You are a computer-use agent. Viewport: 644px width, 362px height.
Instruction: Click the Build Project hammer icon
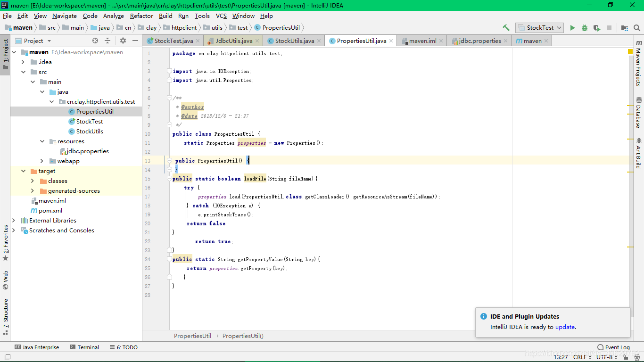[x=505, y=27]
